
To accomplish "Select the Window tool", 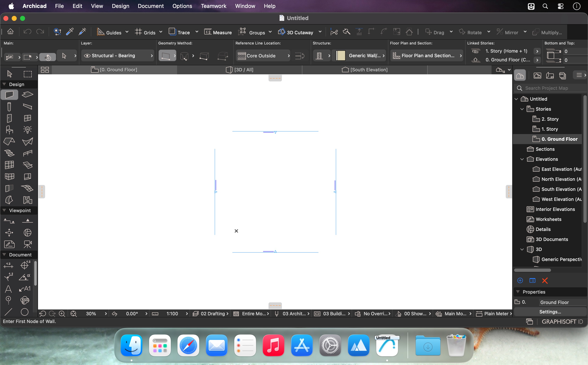I will pyautogui.click(x=27, y=118).
